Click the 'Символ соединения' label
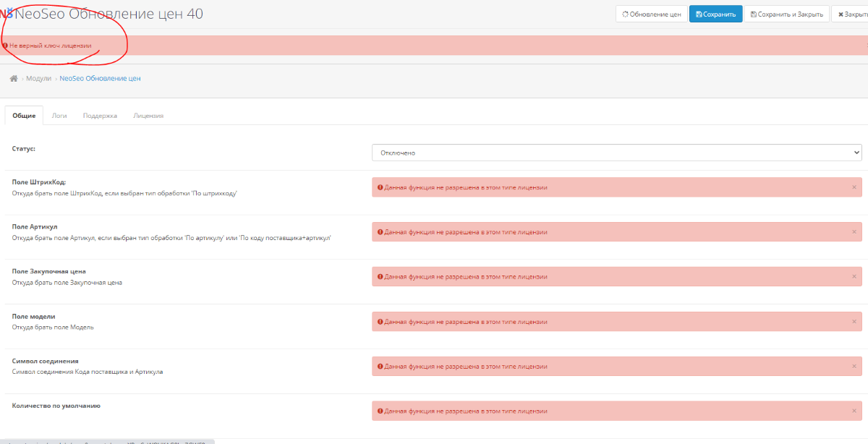Screen dimensions: 868x444 [46, 361]
